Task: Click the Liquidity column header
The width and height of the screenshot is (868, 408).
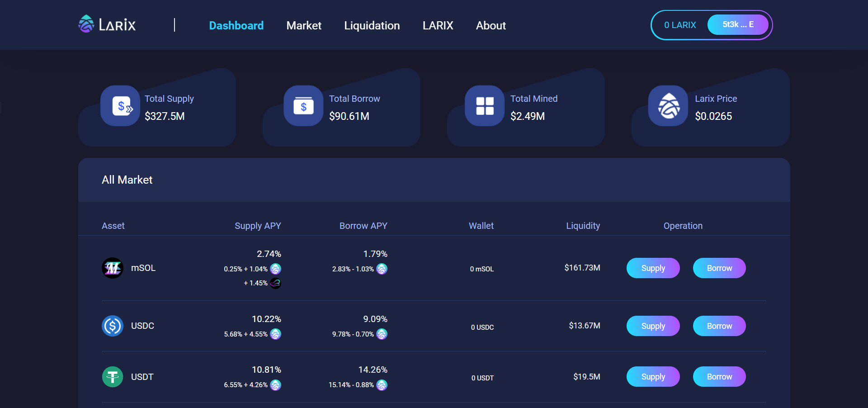Action: (583, 226)
